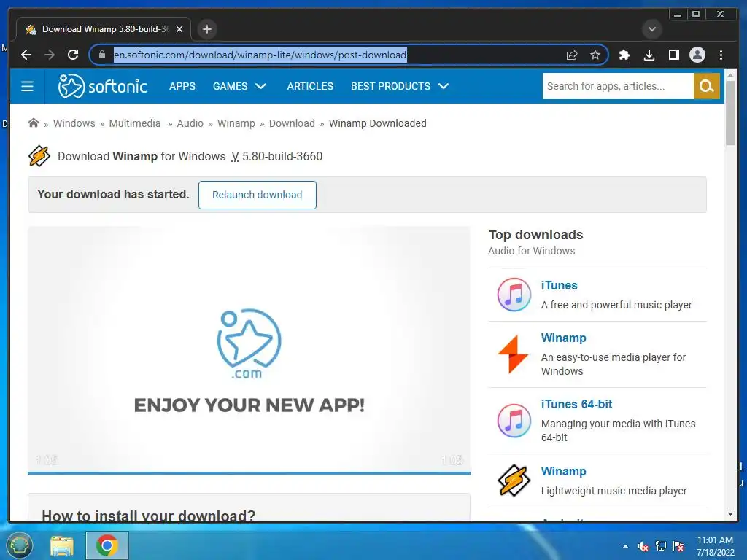Click the Winamp icon beside the download title
Viewport: 747px width, 560px height.
(39, 156)
